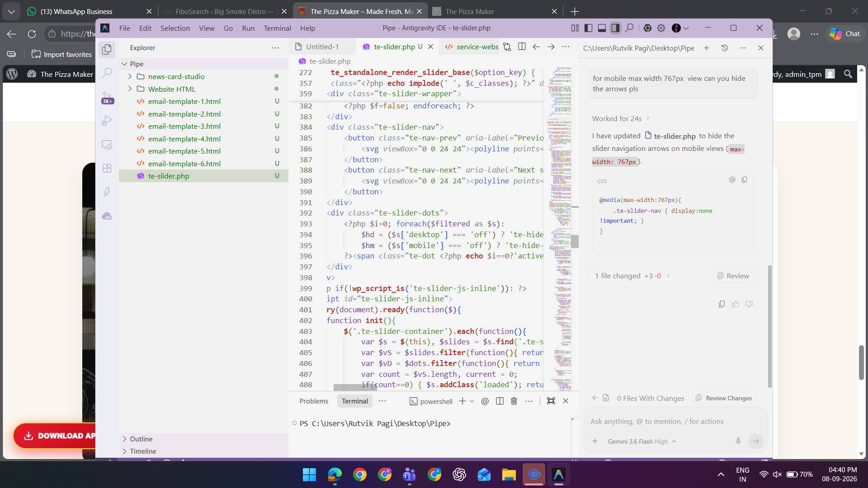868x488 pixels.
Task: Toggle bottom panel layout button
Action: (x=602, y=28)
